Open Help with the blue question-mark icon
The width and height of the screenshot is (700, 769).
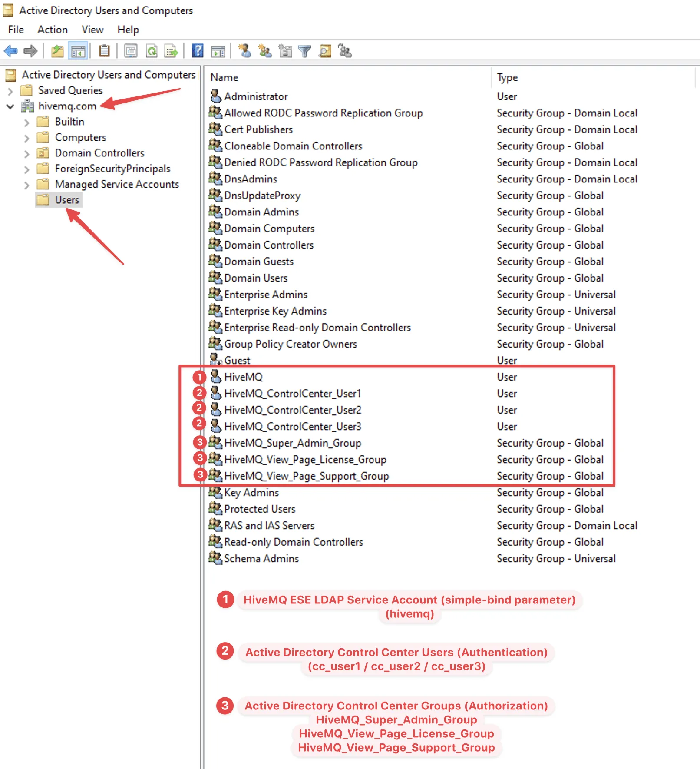[x=198, y=51]
